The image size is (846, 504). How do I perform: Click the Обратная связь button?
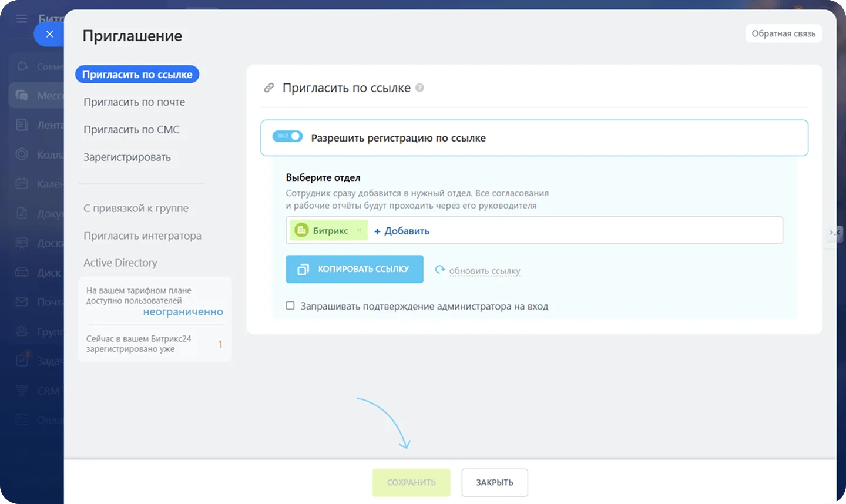[x=783, y=33]
